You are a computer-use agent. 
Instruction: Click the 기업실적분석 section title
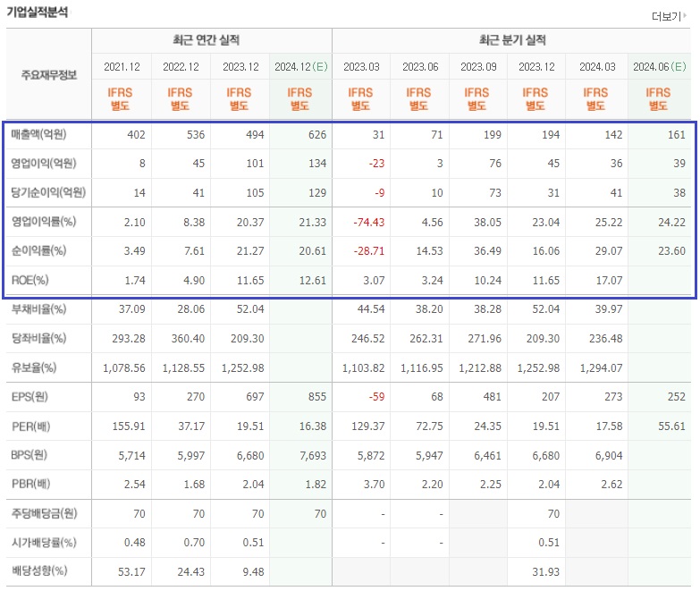(37, 12)
